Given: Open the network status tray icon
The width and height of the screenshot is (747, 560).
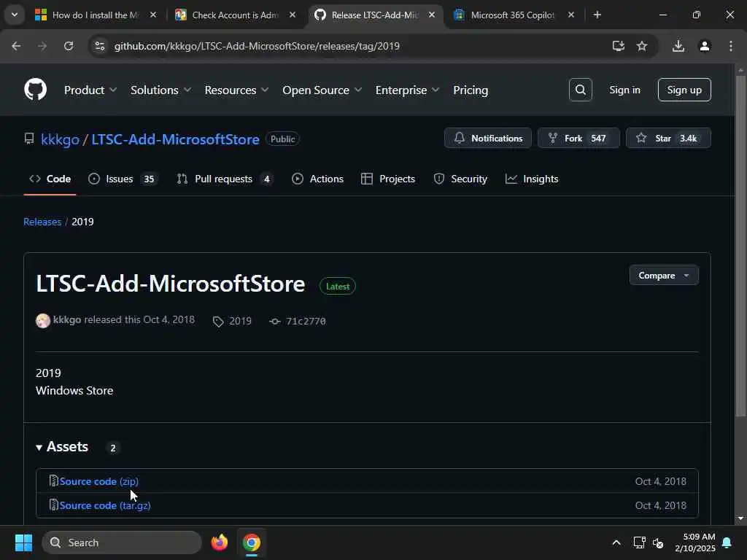Looking at the screenshot, I should click(639, 542).
